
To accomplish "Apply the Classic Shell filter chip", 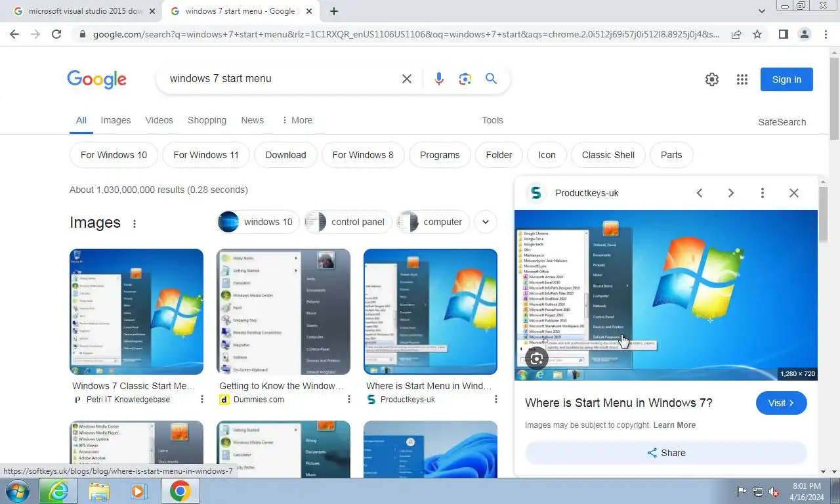I will point(608,155).
